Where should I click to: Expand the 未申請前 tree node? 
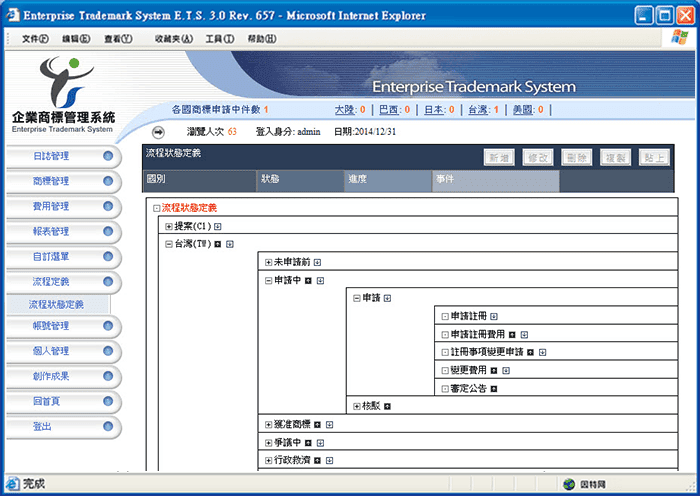pos(269,262)
